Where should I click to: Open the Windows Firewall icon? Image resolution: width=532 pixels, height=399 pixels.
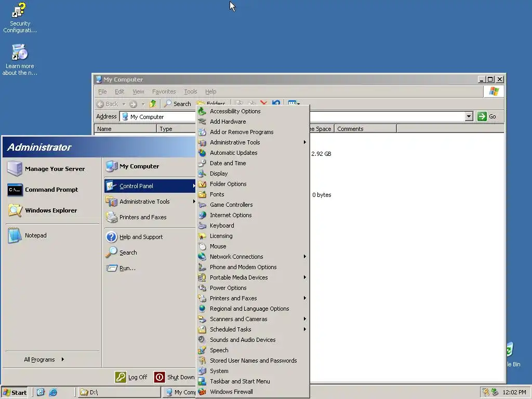coord(202,392)
